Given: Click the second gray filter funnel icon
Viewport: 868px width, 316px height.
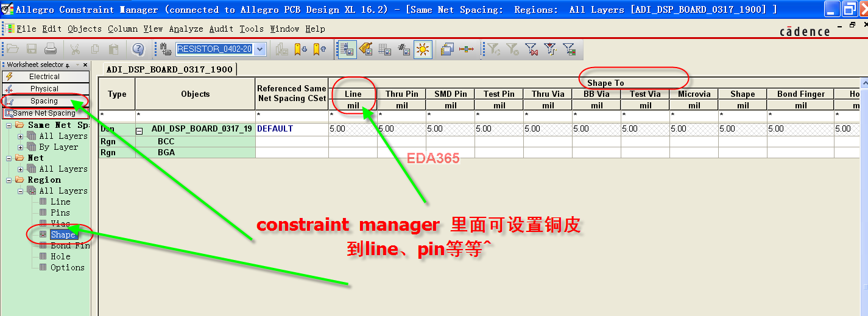Looking at the screenshot, I should point(512,49).
